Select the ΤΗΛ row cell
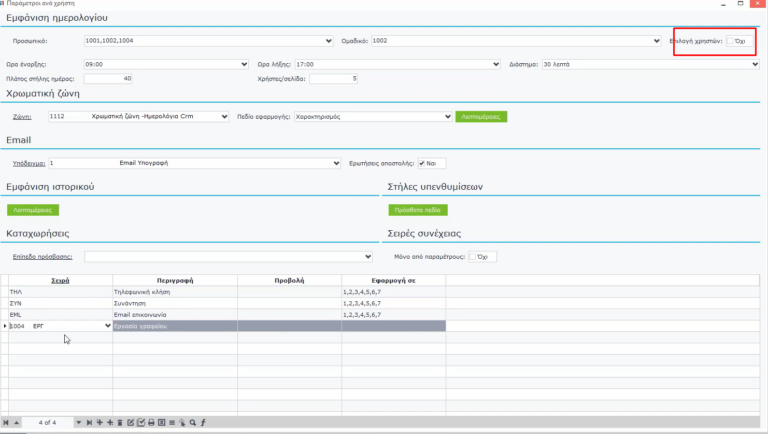 pos(60,292)
